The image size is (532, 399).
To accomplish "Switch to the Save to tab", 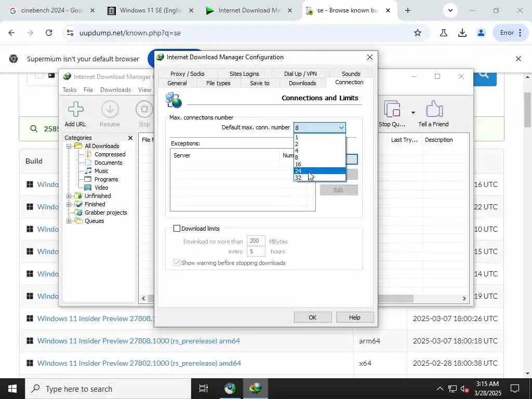I will [x=260, y=83].
